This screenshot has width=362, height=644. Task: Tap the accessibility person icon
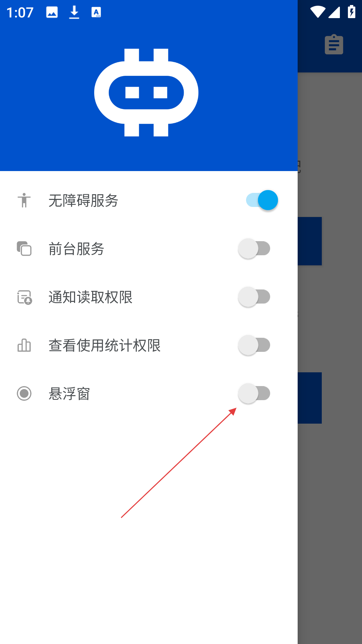pyautogui.click(x=24, y=200)
